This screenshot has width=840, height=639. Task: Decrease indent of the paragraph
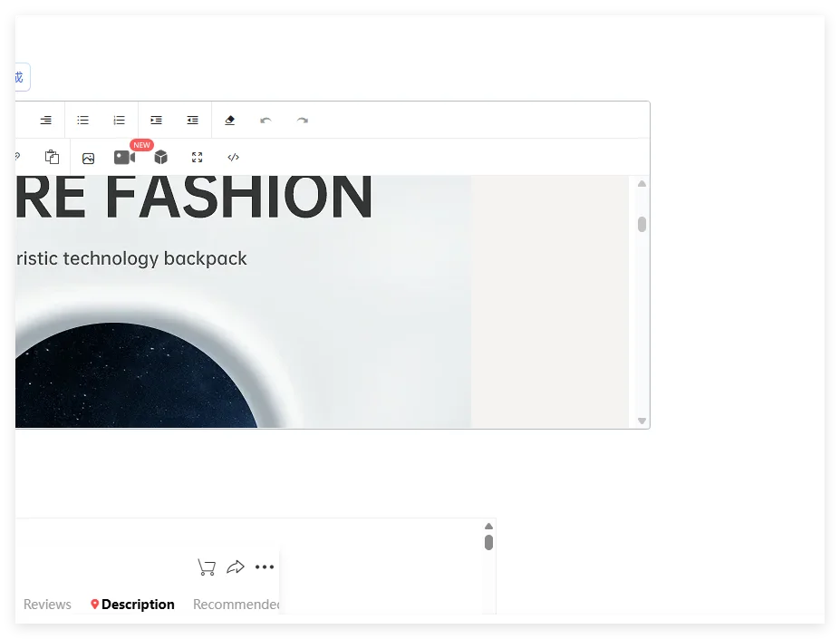tap(192, 120)
